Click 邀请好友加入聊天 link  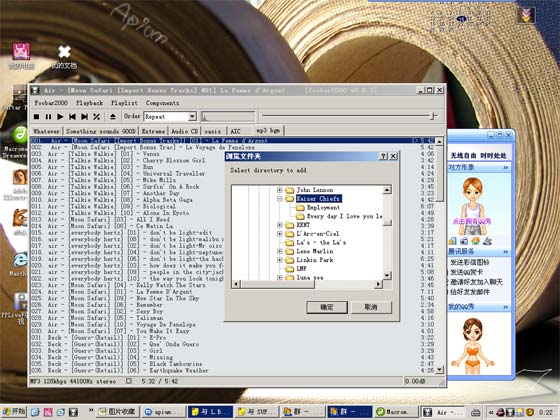pos(476,282)
